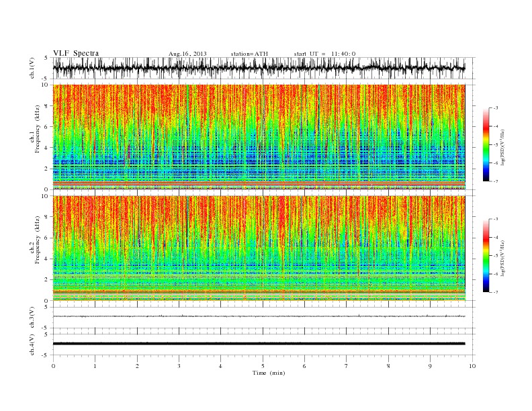532x411 pixels.
Task: Click inside the ch.2 spectrogram panel
Action: click(259, 248)
